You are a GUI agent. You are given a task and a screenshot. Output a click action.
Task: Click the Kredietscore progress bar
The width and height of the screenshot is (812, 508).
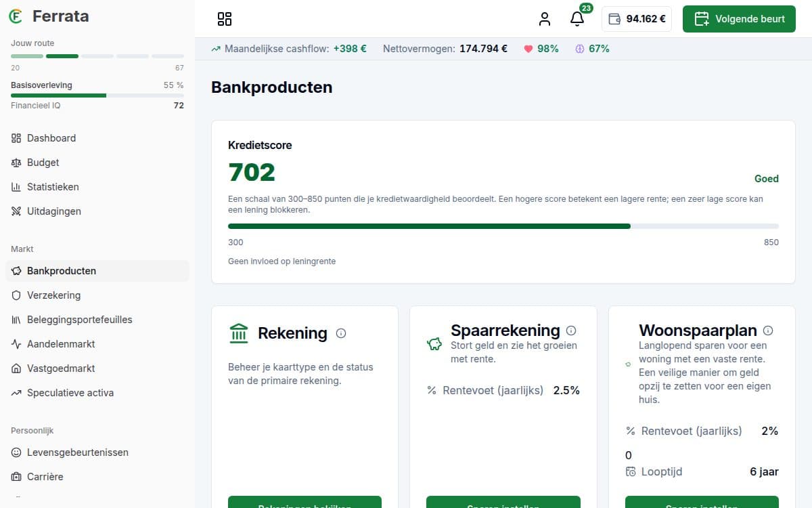point(503,226)
